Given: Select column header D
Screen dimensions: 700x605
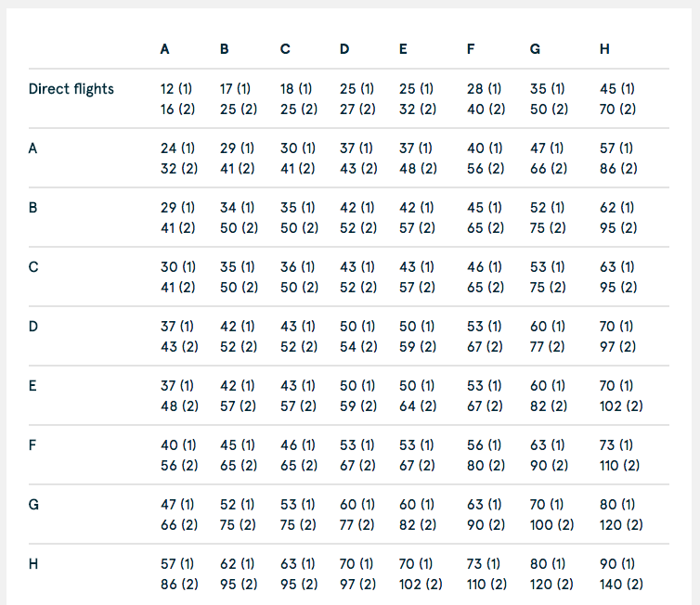Looking at the screenshot, I should tap(344, 49).
